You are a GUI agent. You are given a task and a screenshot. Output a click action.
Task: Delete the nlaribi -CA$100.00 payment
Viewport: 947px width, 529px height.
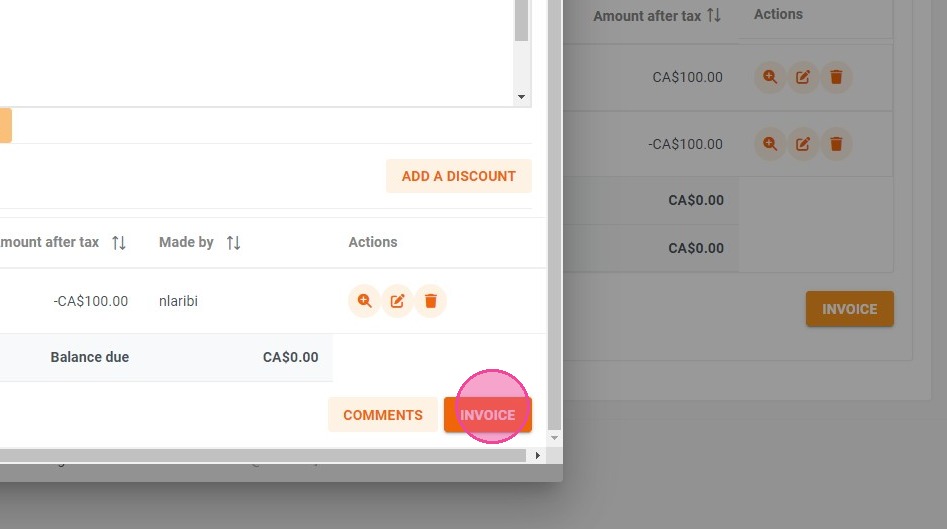click(x=431, y=301)
